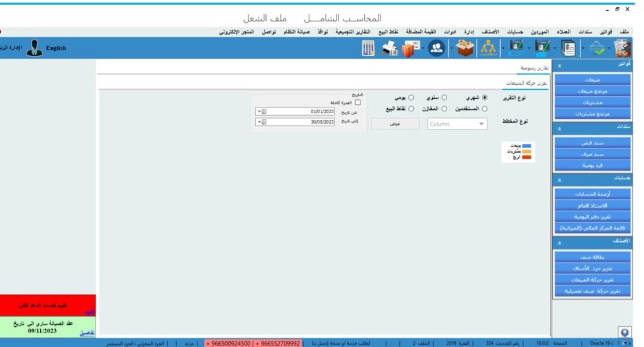Image resolution: width=644 pixels, height=347 pixels.
Task: Click the orange مشتريات legend swatch
Action: (x=526, y=151)
